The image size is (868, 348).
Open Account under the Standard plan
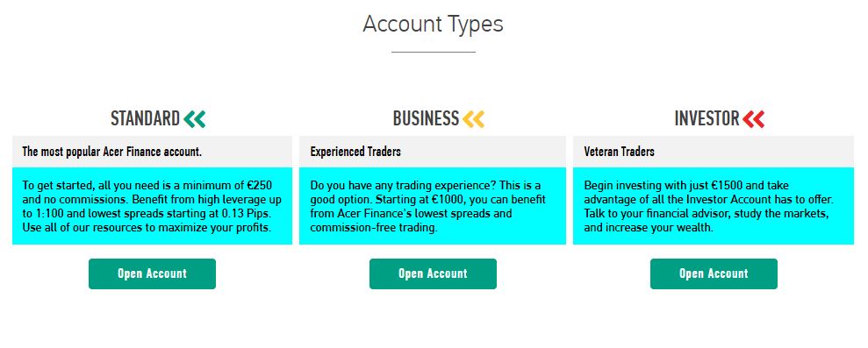pyautogui.click(x=152, y=273)
